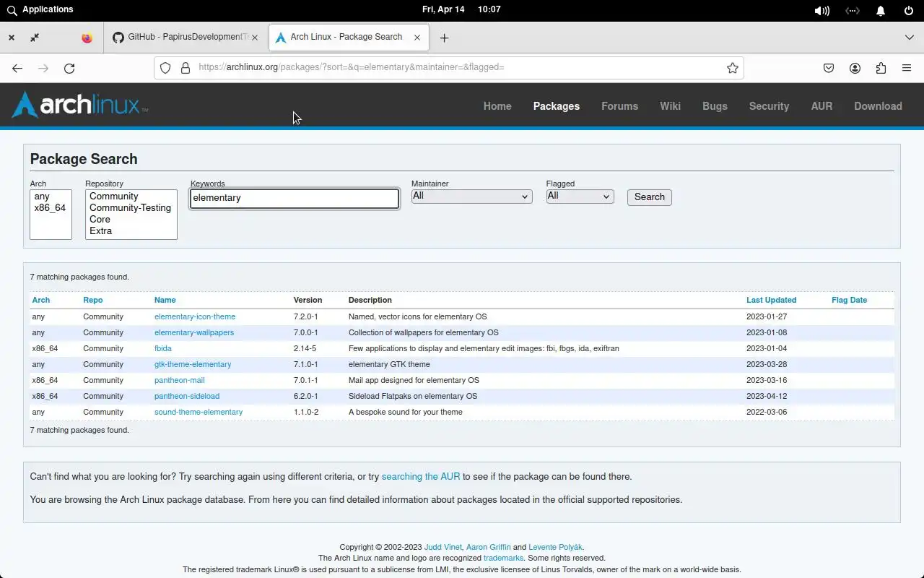Sort results by Flag Date column
This screenshot has height=578, width=924.
coord(849,300)
